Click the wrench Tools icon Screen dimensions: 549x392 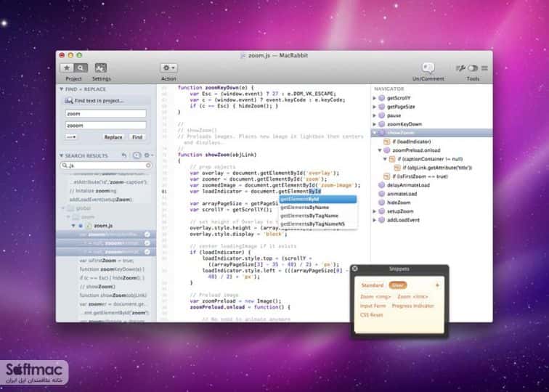pos(460,68)
